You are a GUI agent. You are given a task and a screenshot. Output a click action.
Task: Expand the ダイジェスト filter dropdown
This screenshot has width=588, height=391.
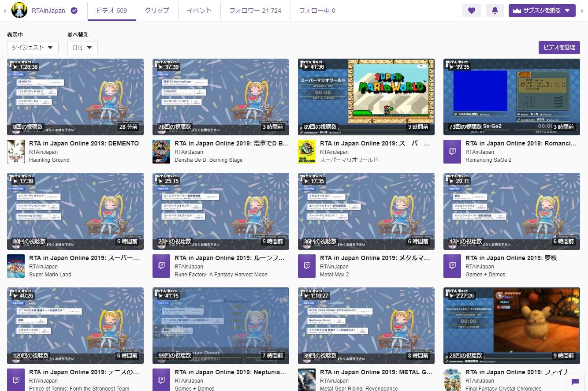click(x=33, y=48)
